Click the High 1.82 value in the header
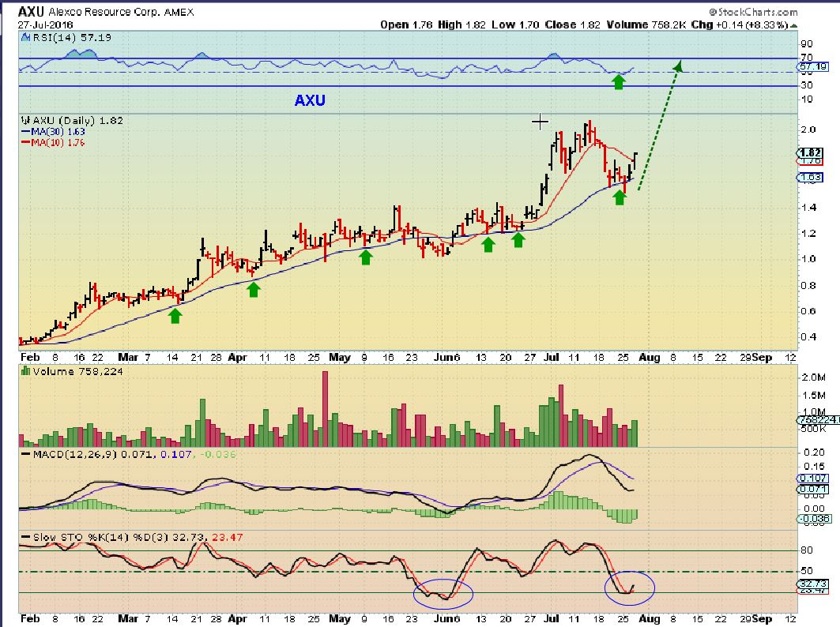Screen dimensions: 840x627 pyautogui.click(x=461, y=24)
